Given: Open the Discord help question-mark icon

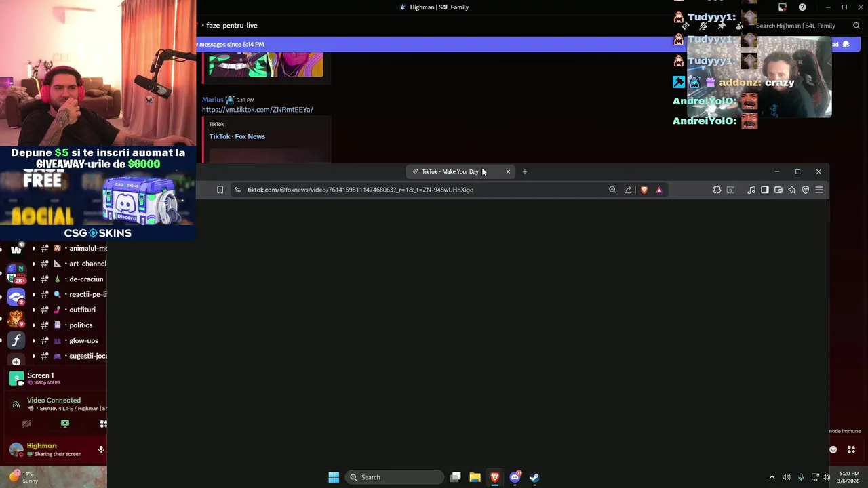Looking at the screenshot, I should 802,7.
